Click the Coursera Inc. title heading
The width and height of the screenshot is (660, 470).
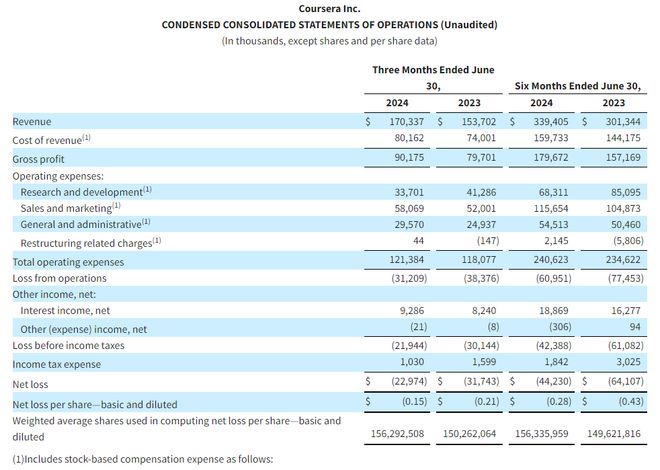point(329,8)
